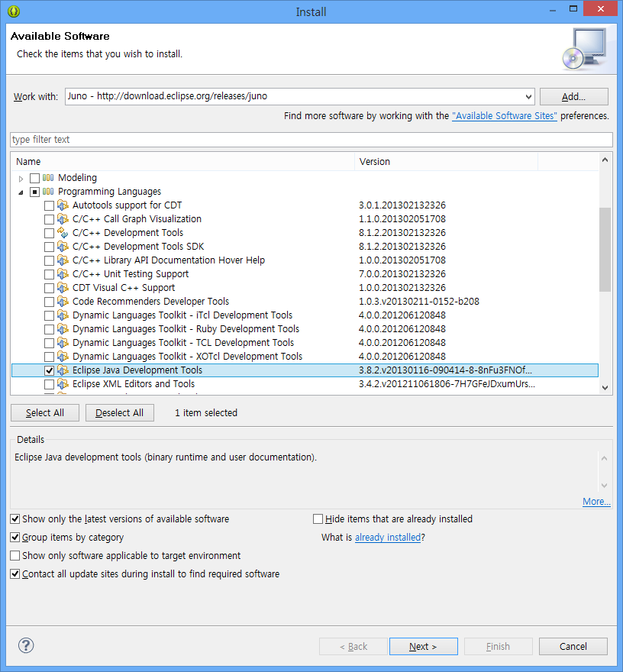The height and width of the screenshot is (672, 623).
Task: Focus the type filter text field
Action: tap(311, 140)
